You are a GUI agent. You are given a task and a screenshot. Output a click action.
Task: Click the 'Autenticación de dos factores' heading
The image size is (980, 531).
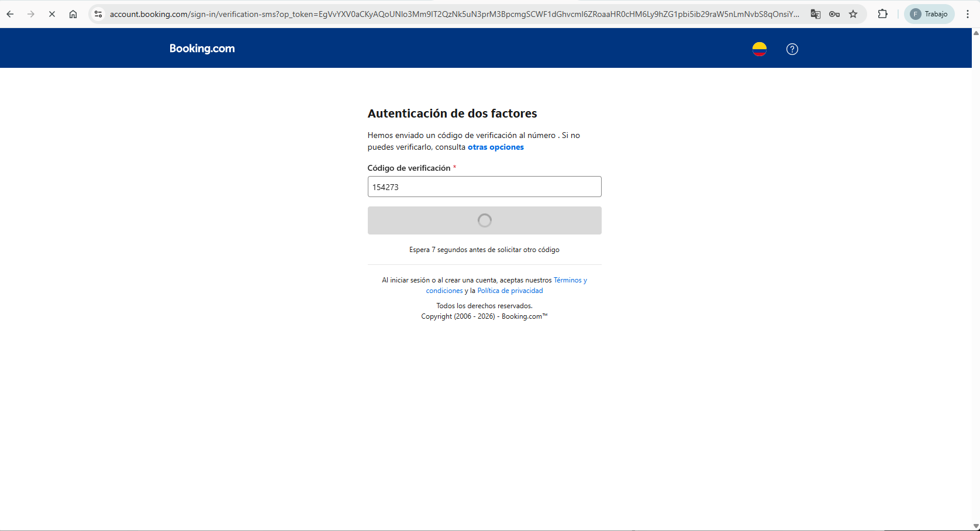(453, 113)
